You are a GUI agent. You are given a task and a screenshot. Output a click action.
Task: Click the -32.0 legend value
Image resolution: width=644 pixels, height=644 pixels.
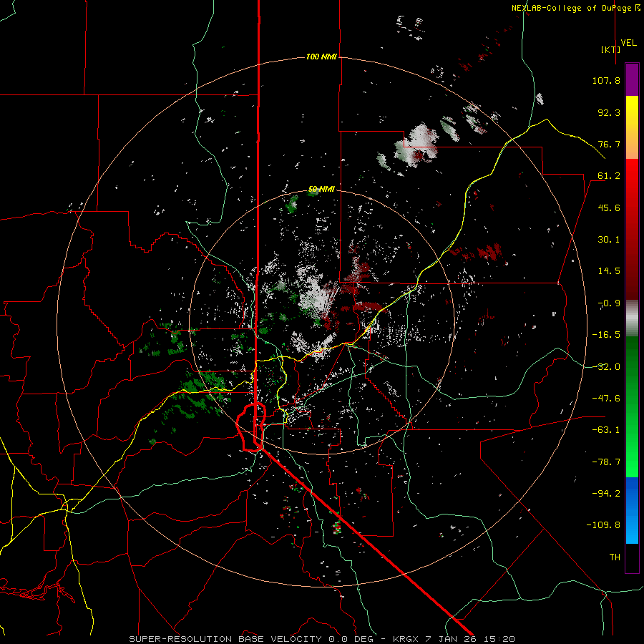click(x=606, y=367)
